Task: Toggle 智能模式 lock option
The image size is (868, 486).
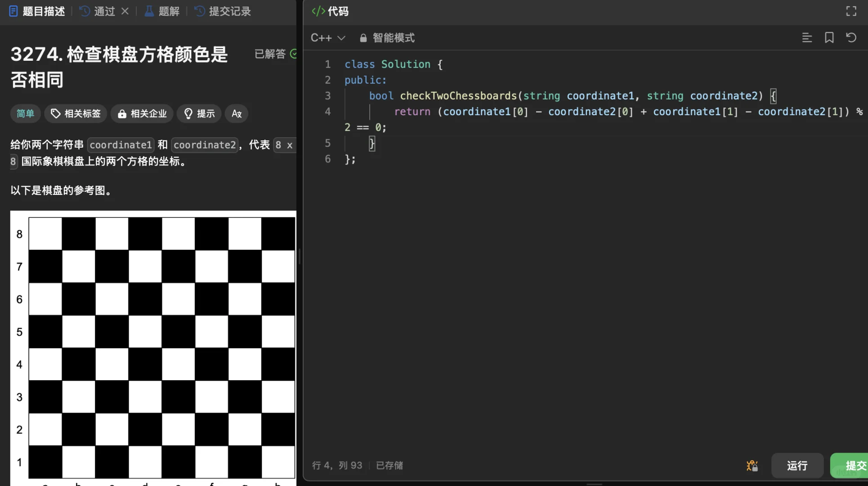Action: coord(387,38)
